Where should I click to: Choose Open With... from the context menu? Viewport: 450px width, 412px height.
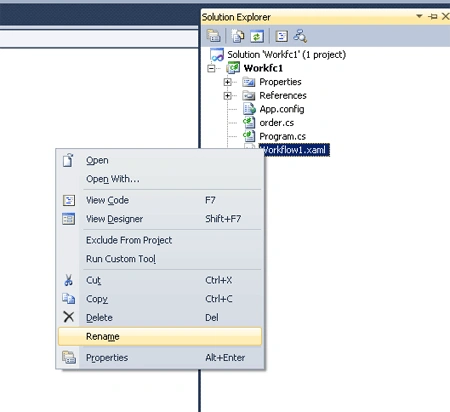point(160,179)
